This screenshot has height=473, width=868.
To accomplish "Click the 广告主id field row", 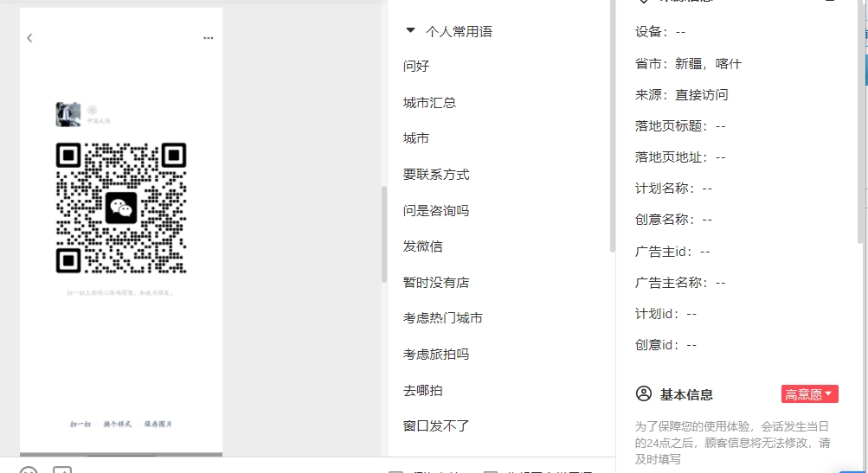I will pyautogui.click(x=672, y=252).
